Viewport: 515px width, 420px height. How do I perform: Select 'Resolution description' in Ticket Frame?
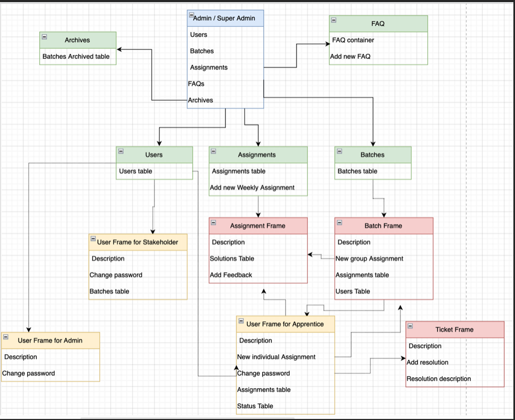[438, 379]
